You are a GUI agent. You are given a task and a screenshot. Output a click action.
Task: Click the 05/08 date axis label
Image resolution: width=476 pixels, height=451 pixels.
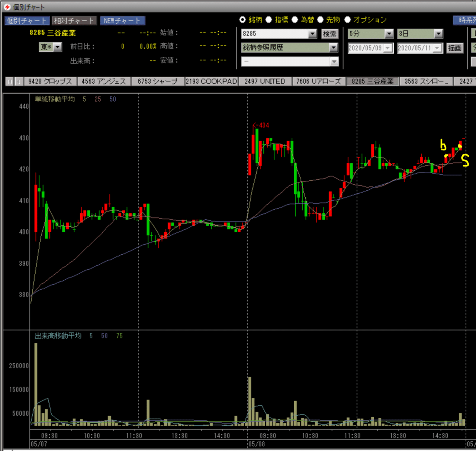(x=257, y=444)
